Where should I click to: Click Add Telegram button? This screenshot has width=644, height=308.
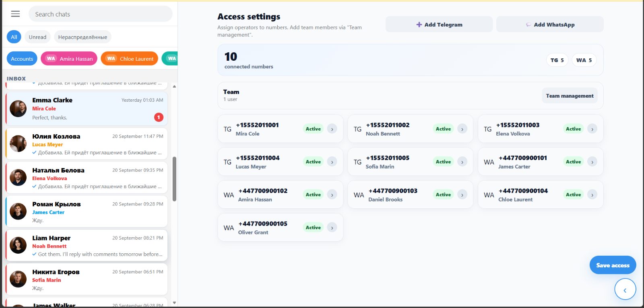(439, 25)
